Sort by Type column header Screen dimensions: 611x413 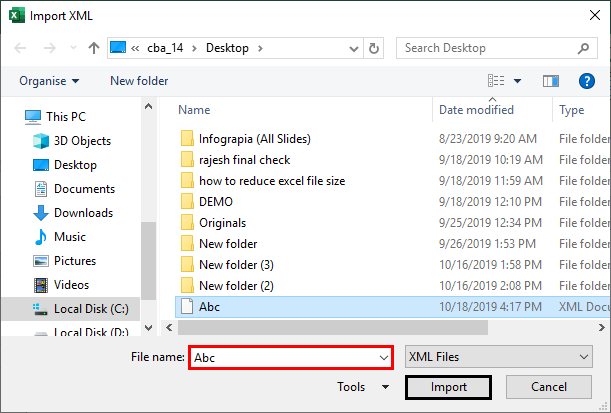tap(571, 110)
